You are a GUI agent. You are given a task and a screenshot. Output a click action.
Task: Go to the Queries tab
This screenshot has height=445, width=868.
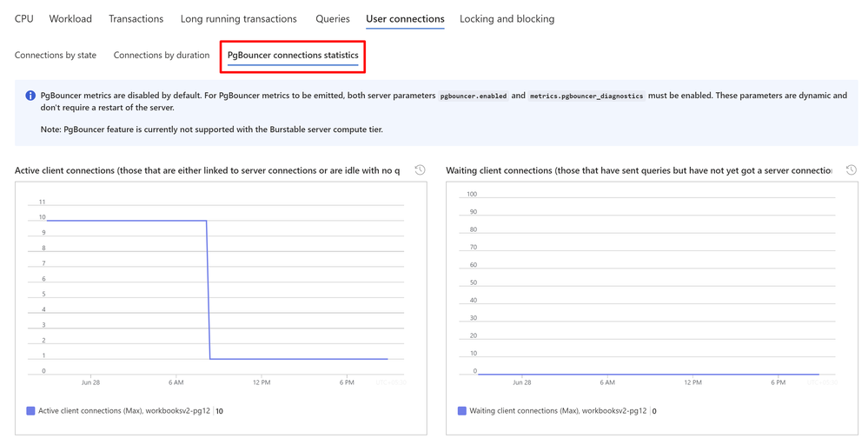332,19
